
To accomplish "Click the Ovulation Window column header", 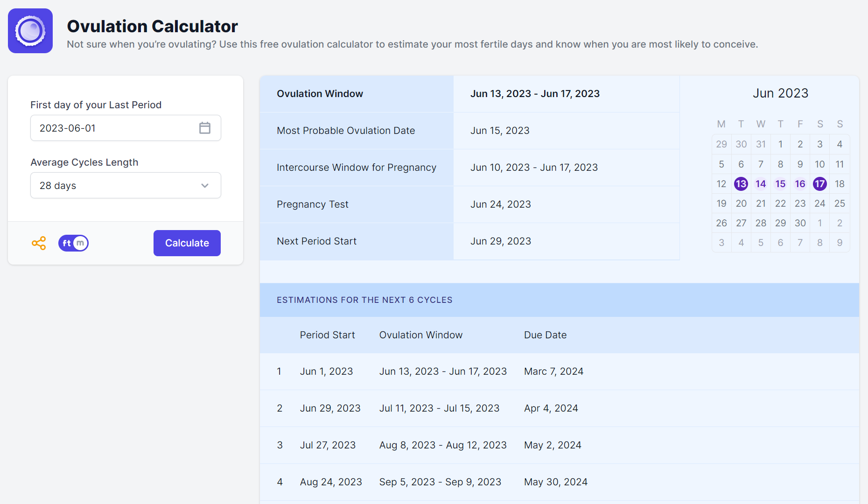I will (421, 335).
